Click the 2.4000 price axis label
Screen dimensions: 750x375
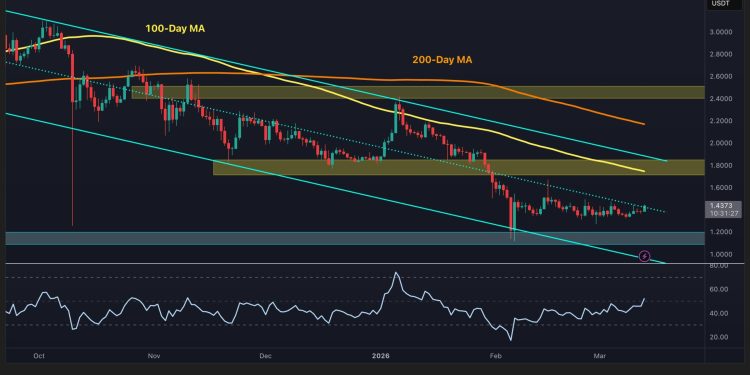722,99
